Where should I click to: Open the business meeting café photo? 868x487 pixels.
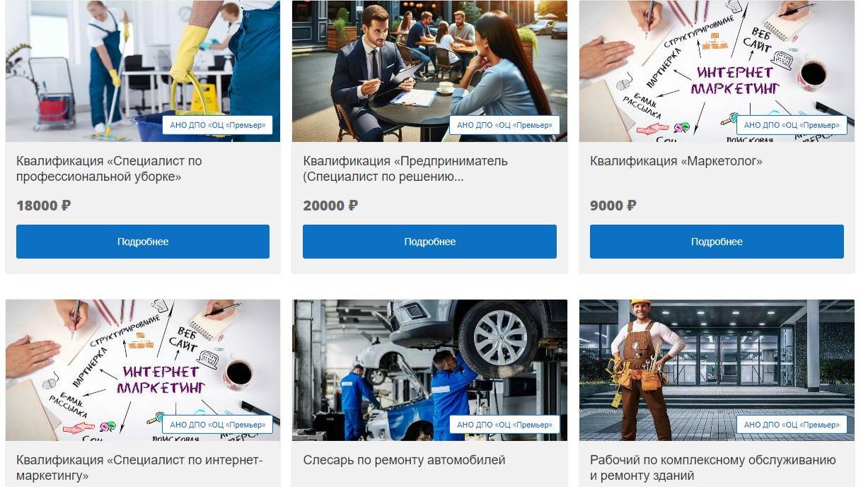429,71
